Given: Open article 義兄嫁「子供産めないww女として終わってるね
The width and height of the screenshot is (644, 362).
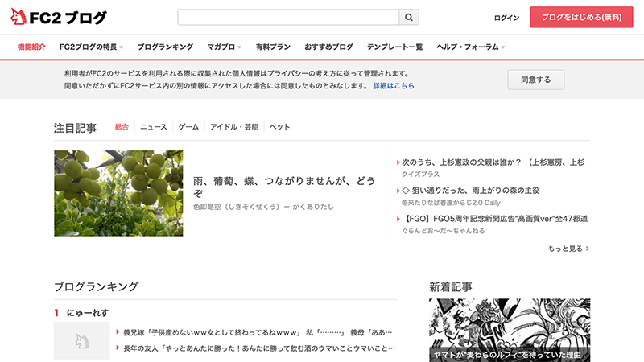Looking at the screenshot, I should 258,332.
